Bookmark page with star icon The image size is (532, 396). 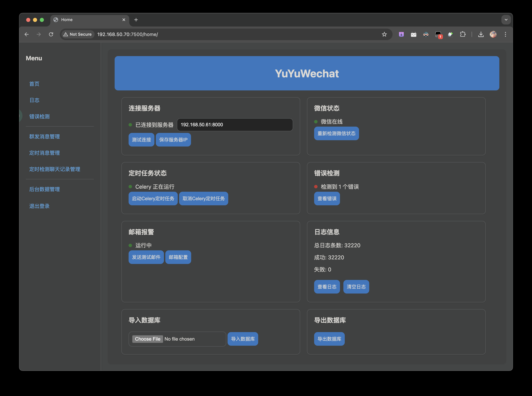pyautogui.click(x=384, y=34)
